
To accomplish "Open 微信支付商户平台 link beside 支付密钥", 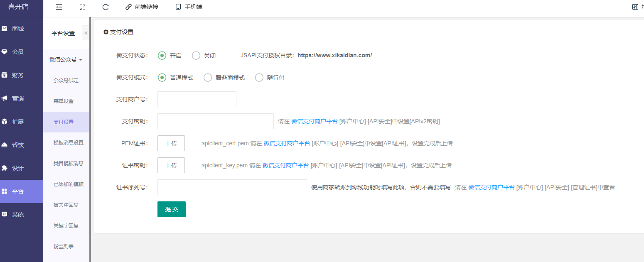I will [x=315, y=121].
